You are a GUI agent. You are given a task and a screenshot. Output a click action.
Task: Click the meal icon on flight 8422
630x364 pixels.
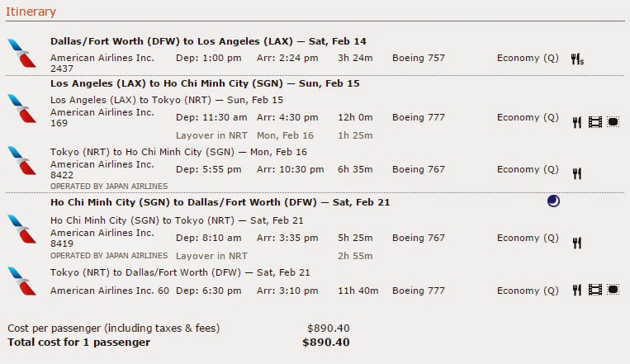click(577, 174)
